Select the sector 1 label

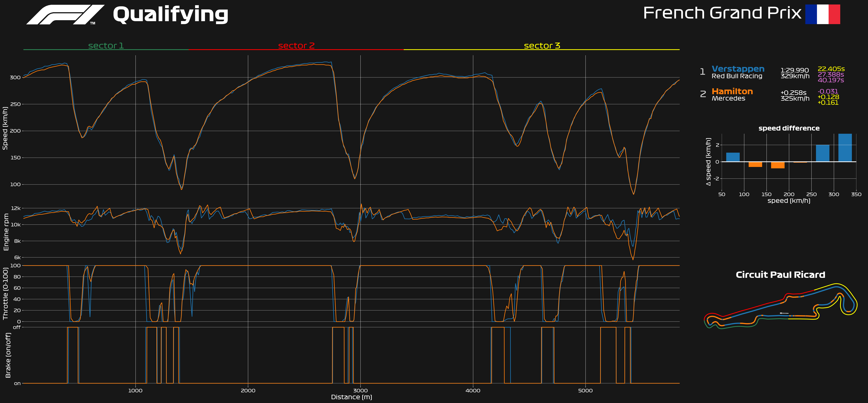click(x=106, y=46)
